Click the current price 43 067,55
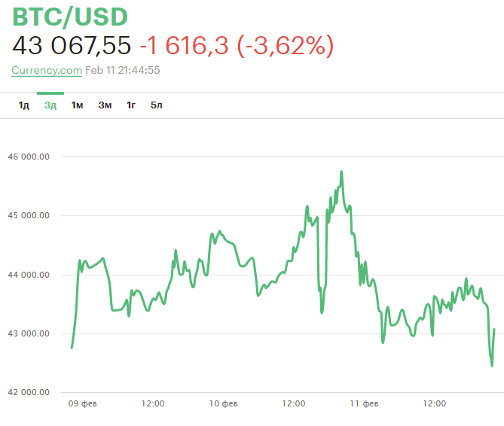504x426 pixels. pyautogui.click(x=72, y=46)
